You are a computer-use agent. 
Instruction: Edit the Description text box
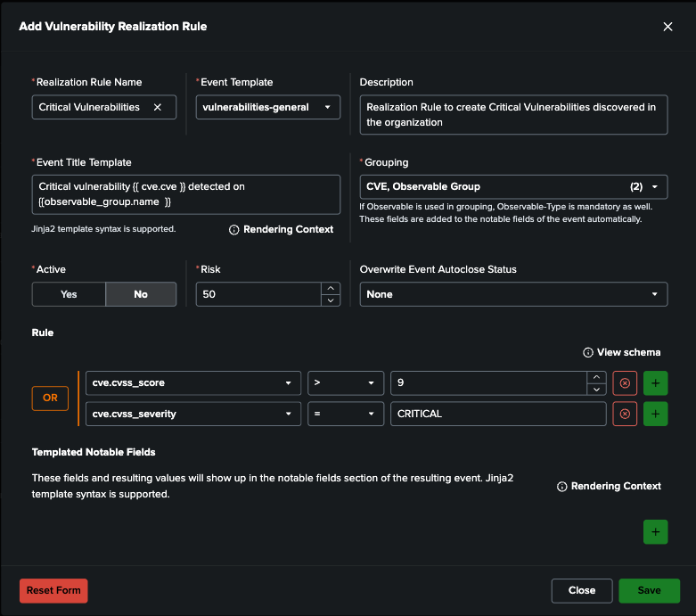click(x=513, y=115)
